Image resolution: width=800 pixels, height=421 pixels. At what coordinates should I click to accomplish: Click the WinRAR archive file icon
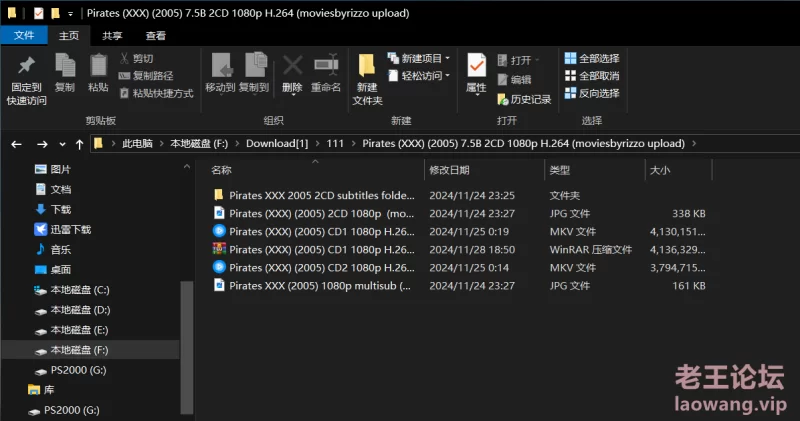(219, 249)
